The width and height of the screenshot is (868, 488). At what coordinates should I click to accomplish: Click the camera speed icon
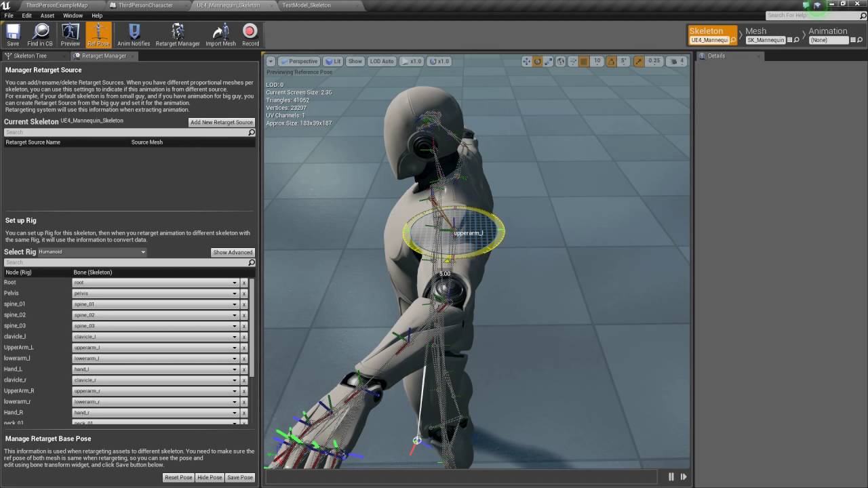[x=677, y=61]
